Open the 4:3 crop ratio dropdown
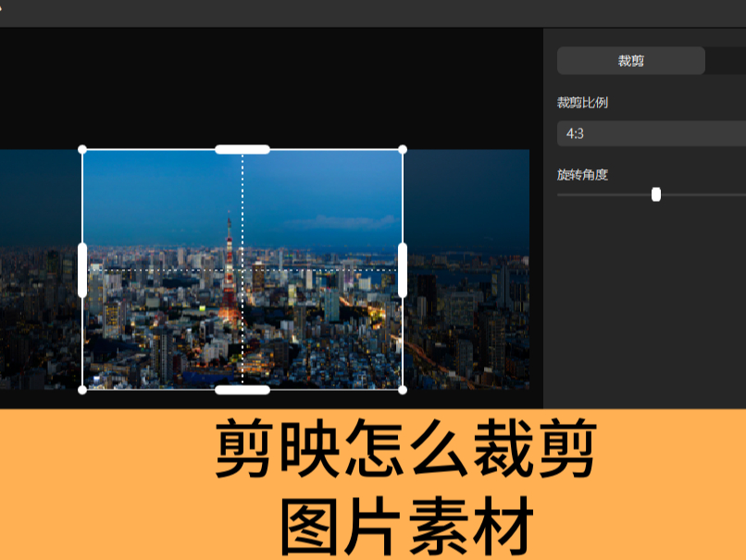 pyautogui.click(x=652, y=133)
